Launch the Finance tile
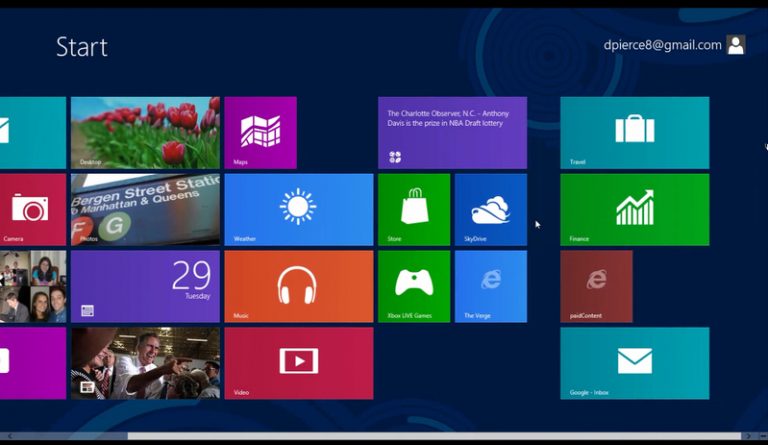Image resolution: width=768 pixels, height=445 pixels. 635,210
